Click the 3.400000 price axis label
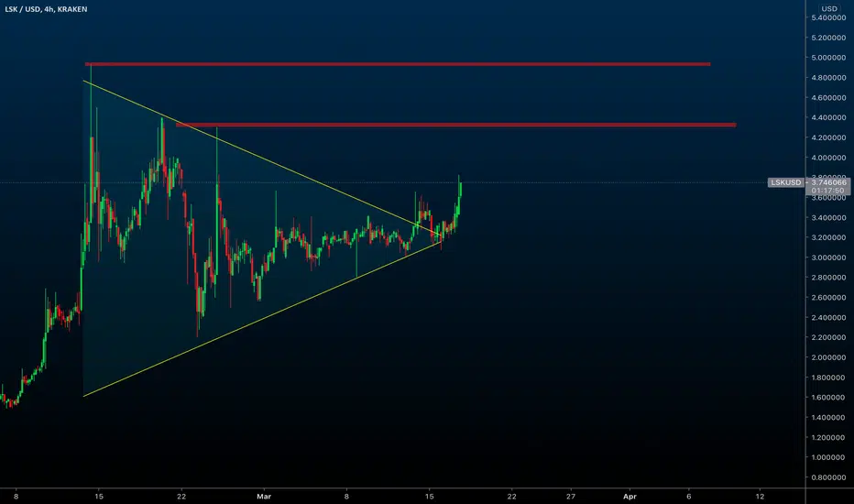This screenshot has width=854, height=504. tap(828, 218)
